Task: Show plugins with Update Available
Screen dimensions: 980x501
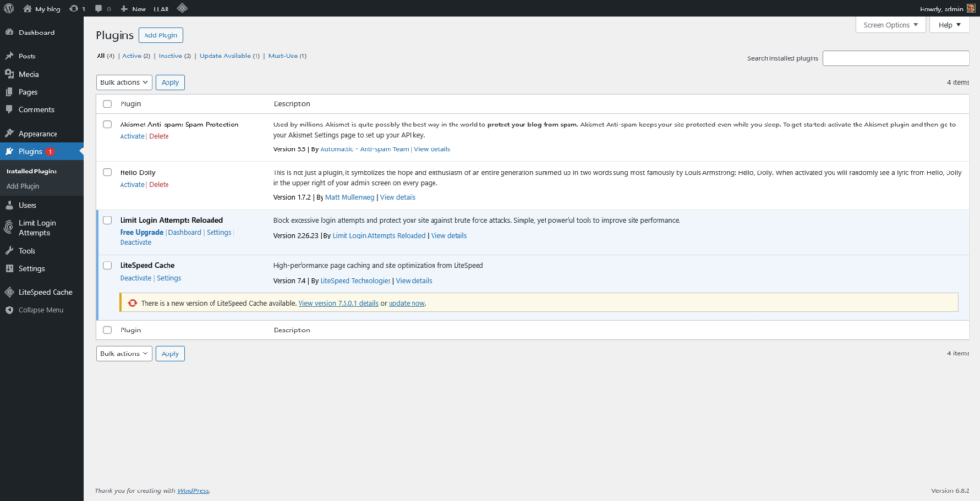Action: (229, 57)
